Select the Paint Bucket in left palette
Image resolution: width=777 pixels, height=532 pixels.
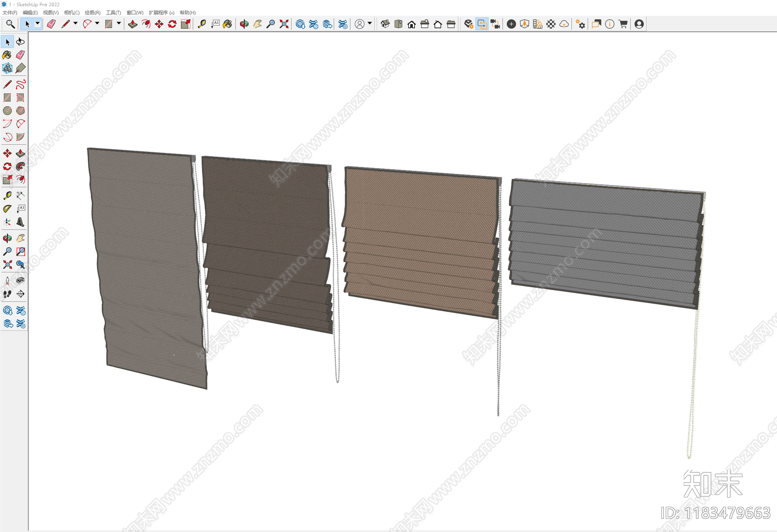(7, 55)
